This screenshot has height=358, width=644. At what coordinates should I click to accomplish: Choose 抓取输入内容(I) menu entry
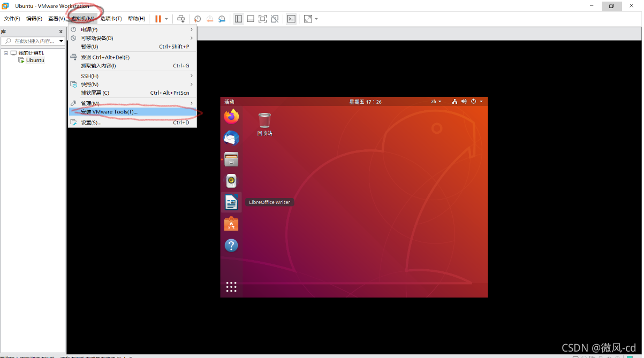(x=132, y=66)
